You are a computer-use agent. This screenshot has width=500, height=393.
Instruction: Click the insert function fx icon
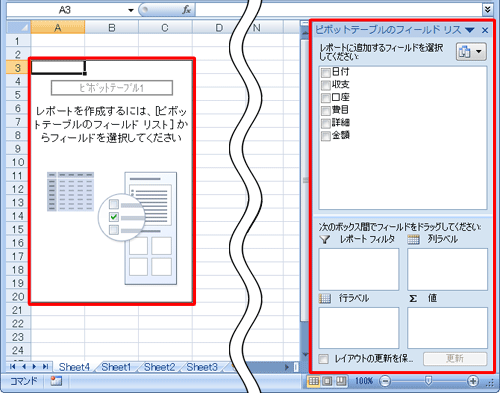186,10
